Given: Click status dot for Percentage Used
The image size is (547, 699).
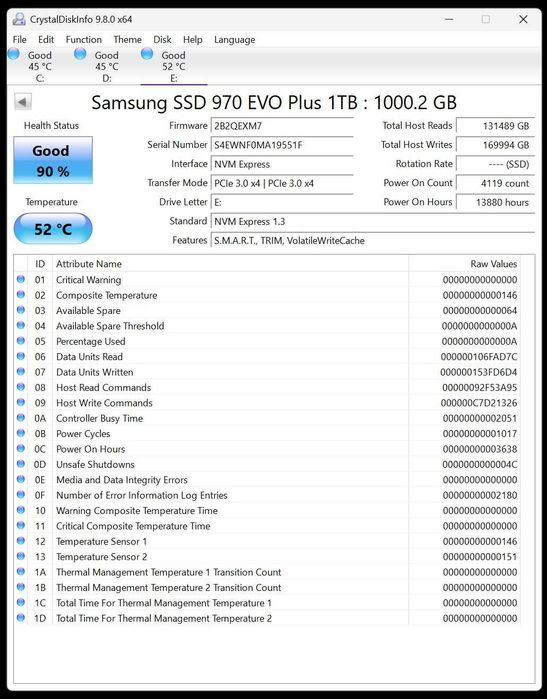Looking at the screenshot, I should coord(21,341).
